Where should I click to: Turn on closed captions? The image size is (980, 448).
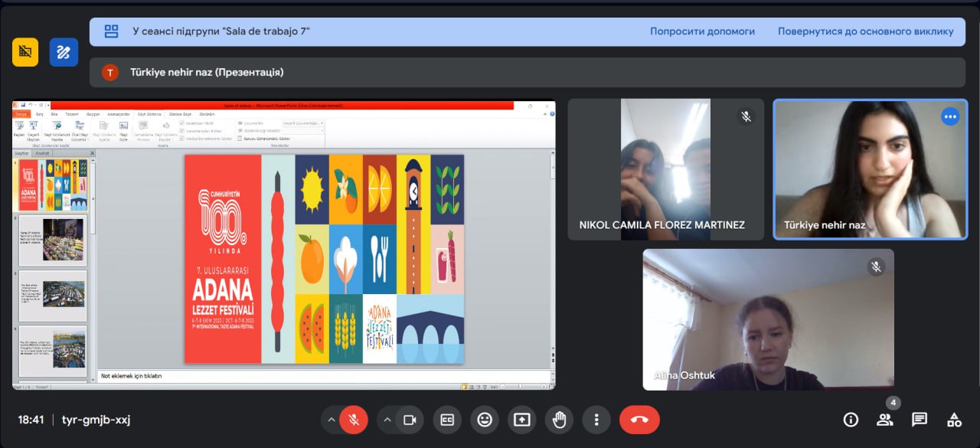click(x=447, y=420)
